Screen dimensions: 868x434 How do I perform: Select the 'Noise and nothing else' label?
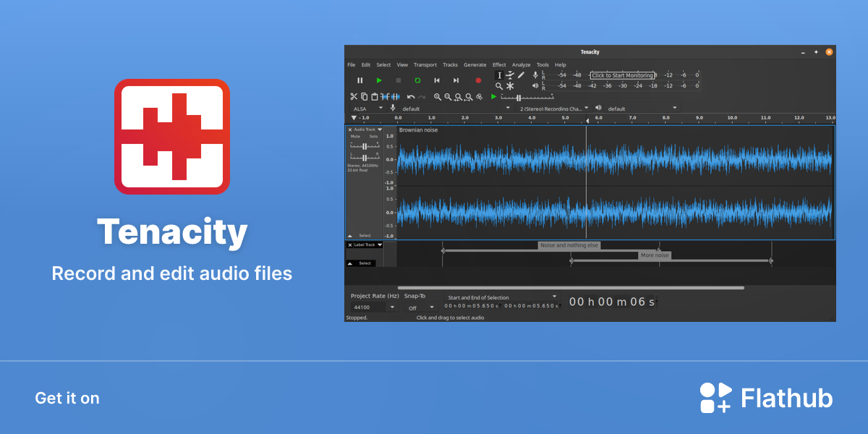(569, 245)
